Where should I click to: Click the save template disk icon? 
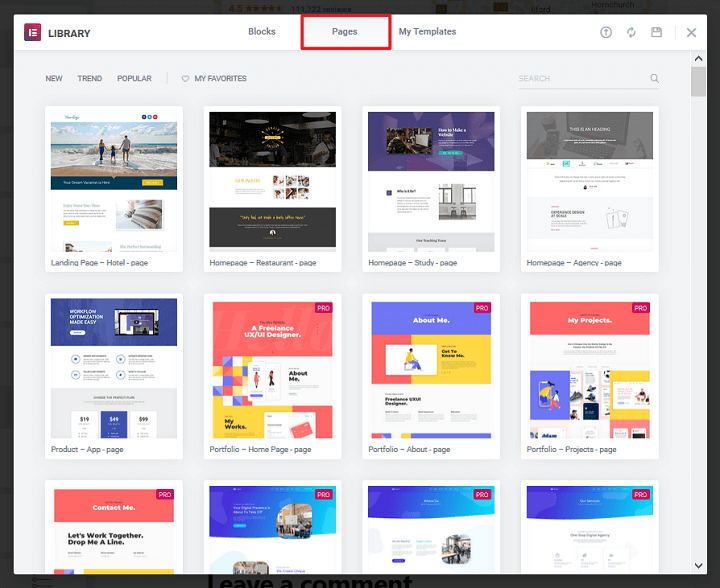point(657,32)
